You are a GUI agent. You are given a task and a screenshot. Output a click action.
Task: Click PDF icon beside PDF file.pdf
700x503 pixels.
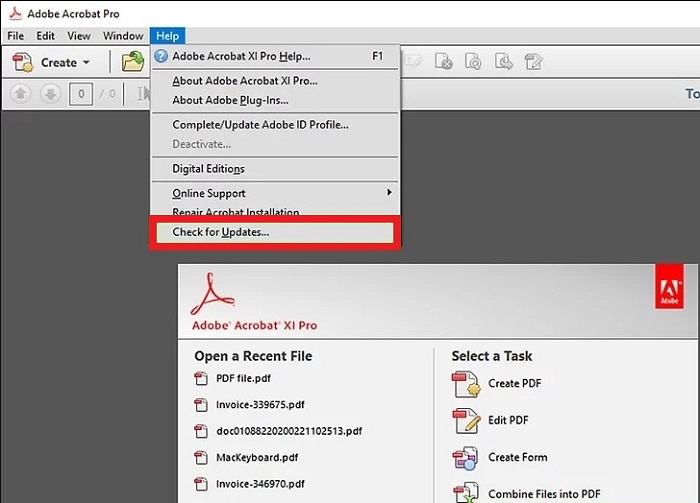tap(201, 378)
